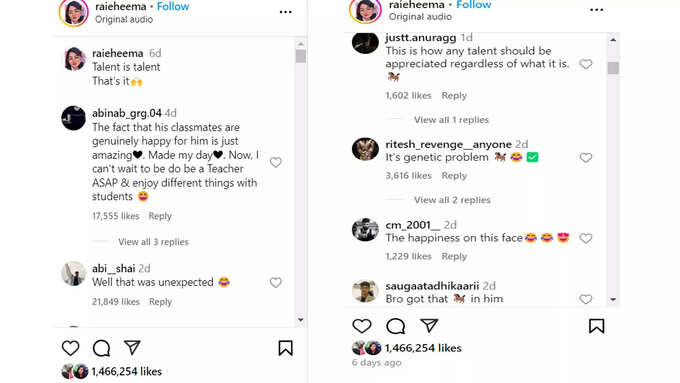Reply to abi__shai's comment

click(160, 301)
